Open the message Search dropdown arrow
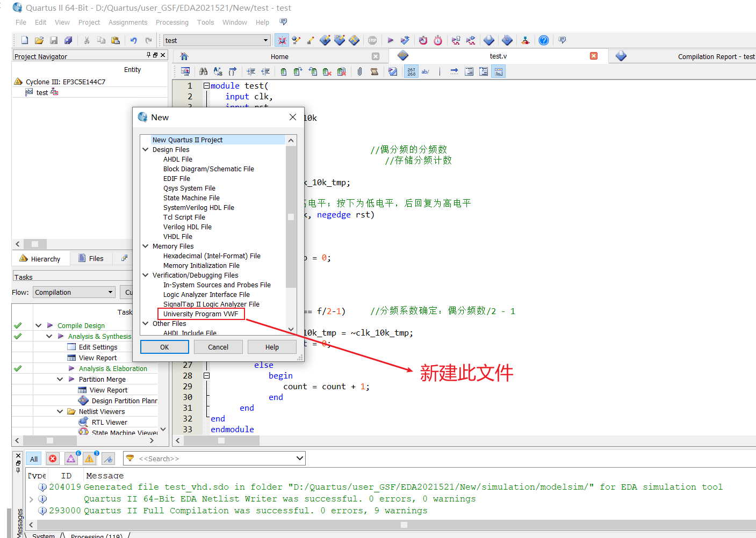This screenshot has height=538, width=756. [299, 459]
